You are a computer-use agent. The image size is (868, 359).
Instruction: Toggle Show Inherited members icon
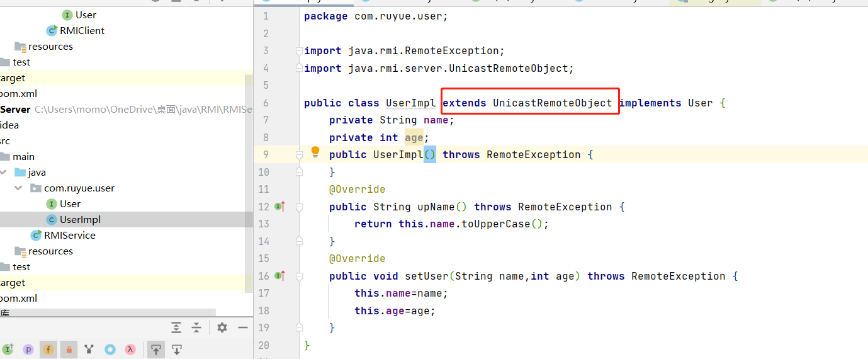click(x=8, y=350)
